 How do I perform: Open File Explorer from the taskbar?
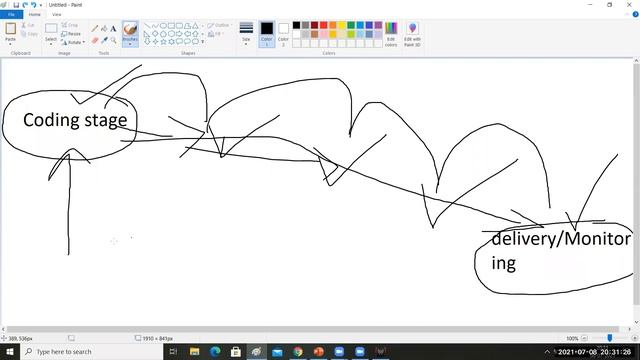[x=195, y=351]
